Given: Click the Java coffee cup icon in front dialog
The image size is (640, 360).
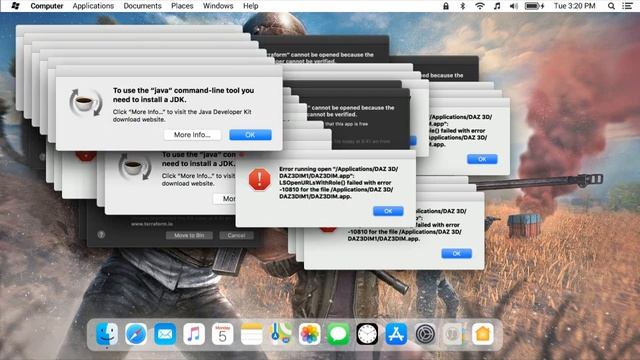Looking at the screenshot, I should [85, 103].
